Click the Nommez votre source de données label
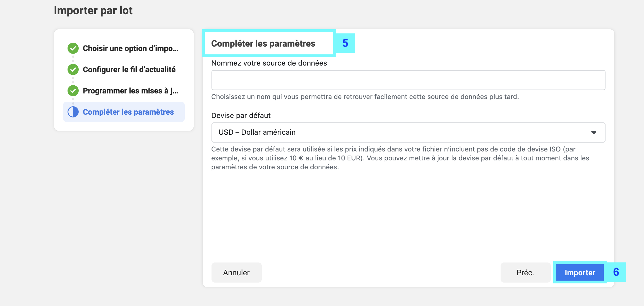The width and height of the screenshot is (644, 306). click(x=269, y=63)
